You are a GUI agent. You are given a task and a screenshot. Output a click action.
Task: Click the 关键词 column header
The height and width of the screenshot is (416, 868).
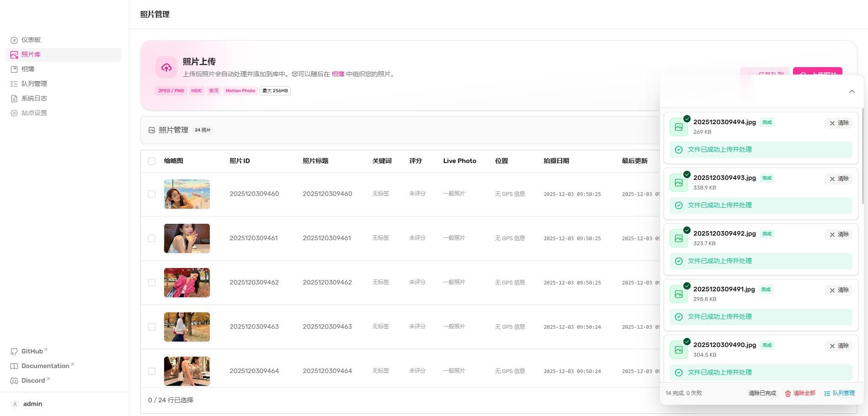(382, 161)
